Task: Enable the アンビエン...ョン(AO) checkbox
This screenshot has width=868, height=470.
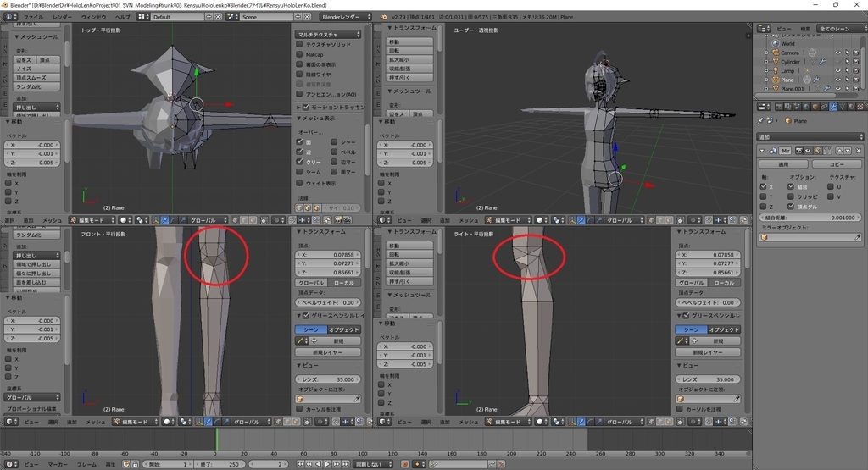Action: (299, 94)
